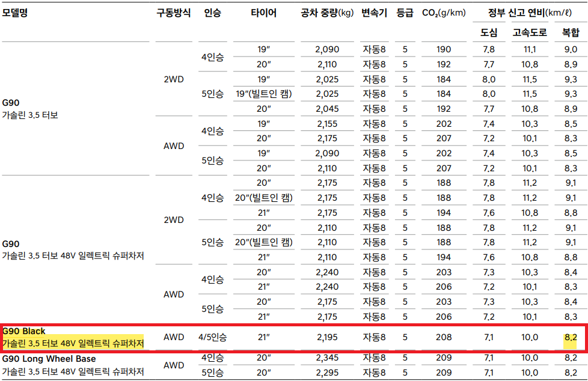Click the combined value 9.0
The image size is (588, 381).
click(571, 49)
